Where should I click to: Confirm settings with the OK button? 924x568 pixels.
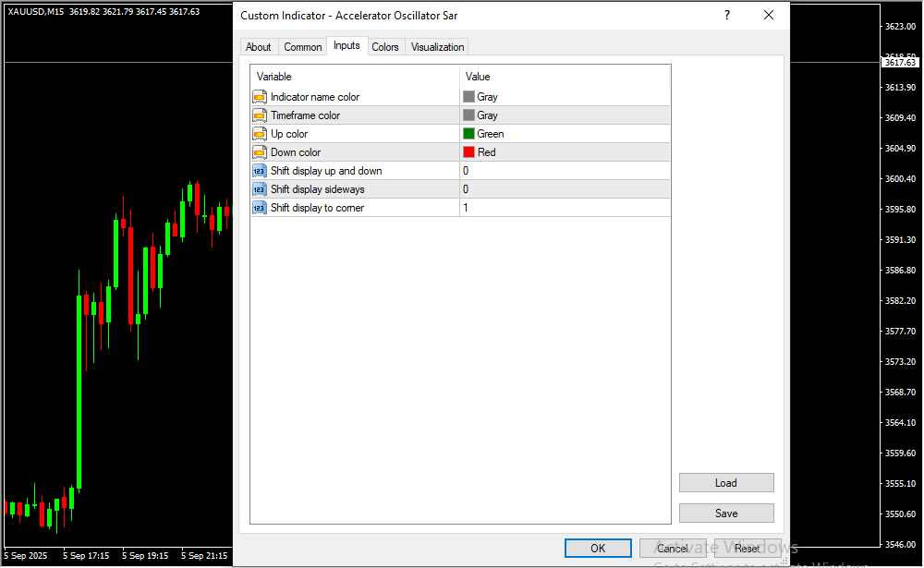point(598,549)
